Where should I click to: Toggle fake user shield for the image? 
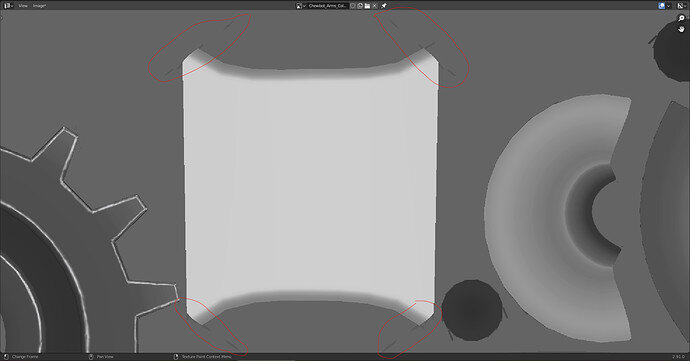pyautogui.click(x=352, y=6)
